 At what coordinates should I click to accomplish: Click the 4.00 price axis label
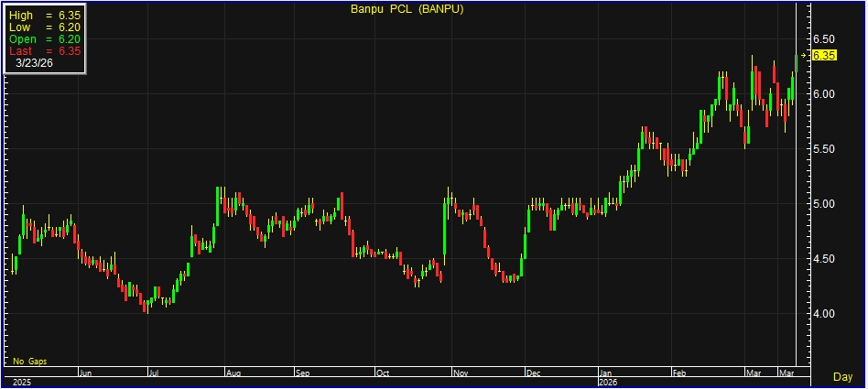(825, 314)
